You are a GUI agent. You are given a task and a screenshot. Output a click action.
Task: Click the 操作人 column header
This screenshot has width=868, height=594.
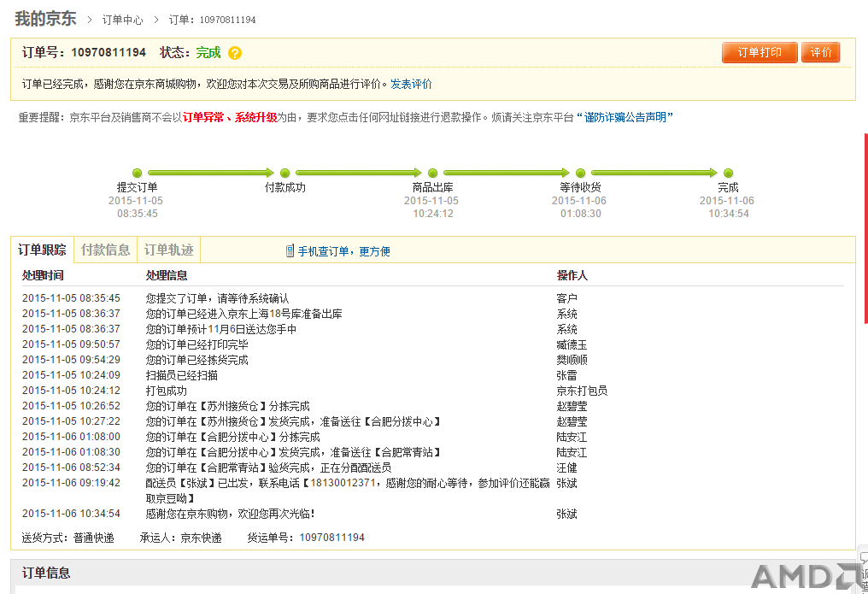572,276
